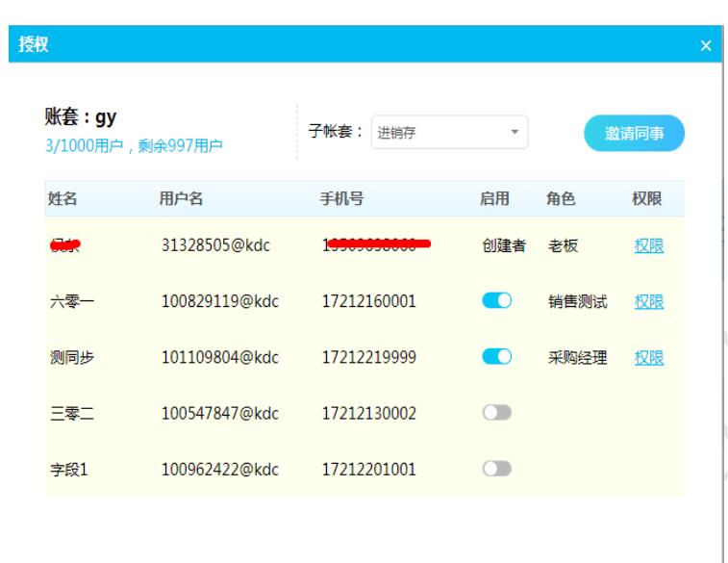The image size is (728, 563).
Task: Click the 邀请同事 button
Action: (x=634, y=134)
